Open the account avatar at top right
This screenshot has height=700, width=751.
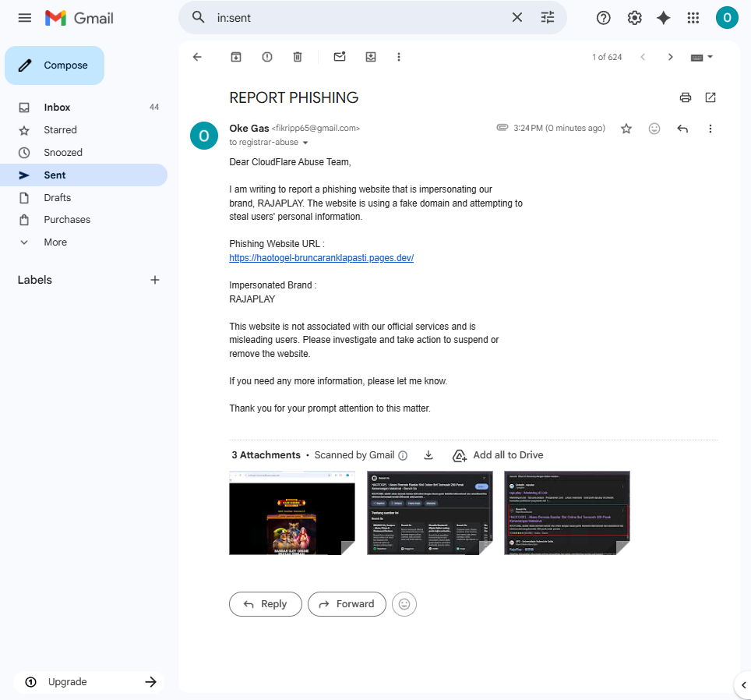click(727, 18)
